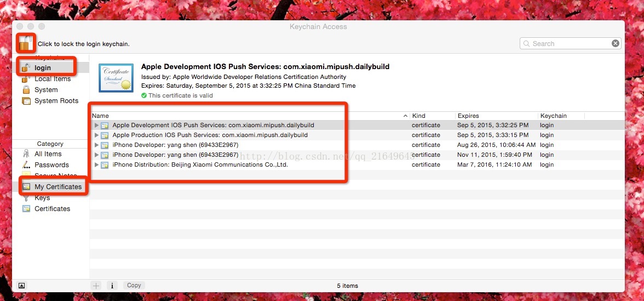Toggle the keychains list view button
The width and height of the screenshot is (644, 301).
(x=22, y=285)
